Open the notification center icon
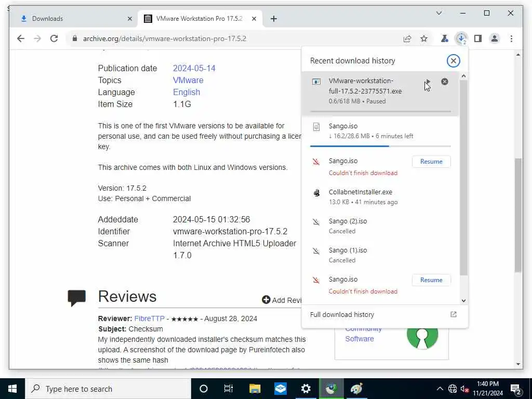 pos(516,389)
